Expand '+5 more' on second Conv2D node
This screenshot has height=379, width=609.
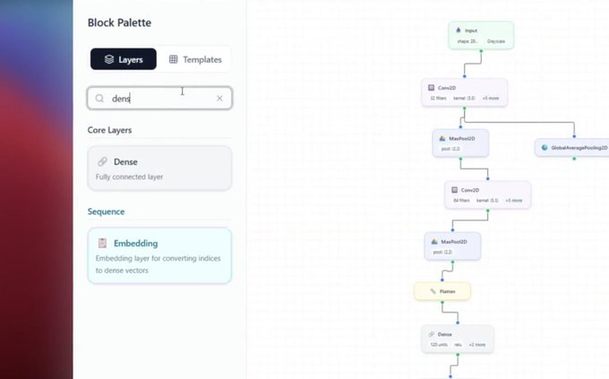[x=514, y=200]
